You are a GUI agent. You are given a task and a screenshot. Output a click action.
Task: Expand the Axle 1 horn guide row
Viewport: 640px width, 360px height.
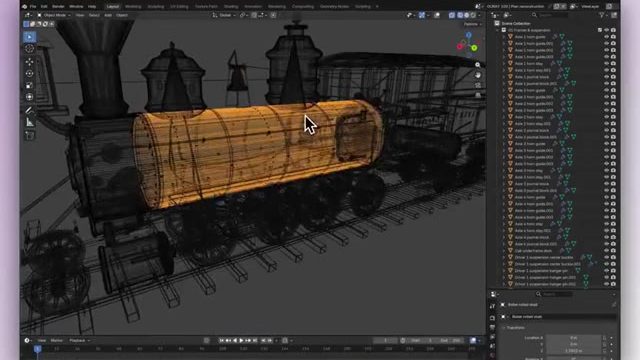point(504,37)
